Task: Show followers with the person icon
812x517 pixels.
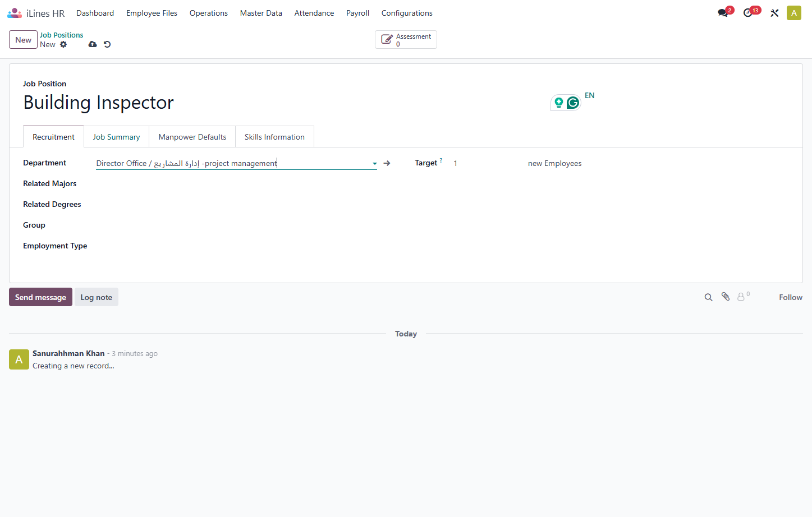Action: point(741,297)
